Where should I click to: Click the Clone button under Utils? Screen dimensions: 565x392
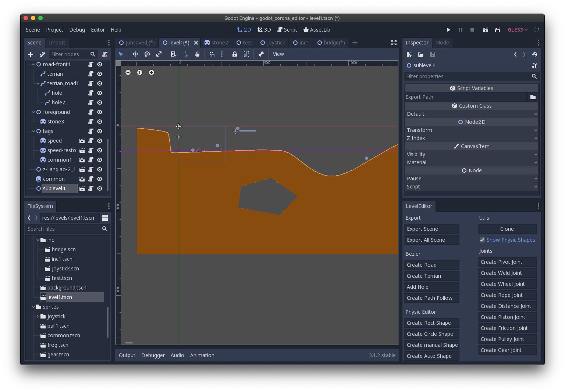507,229
